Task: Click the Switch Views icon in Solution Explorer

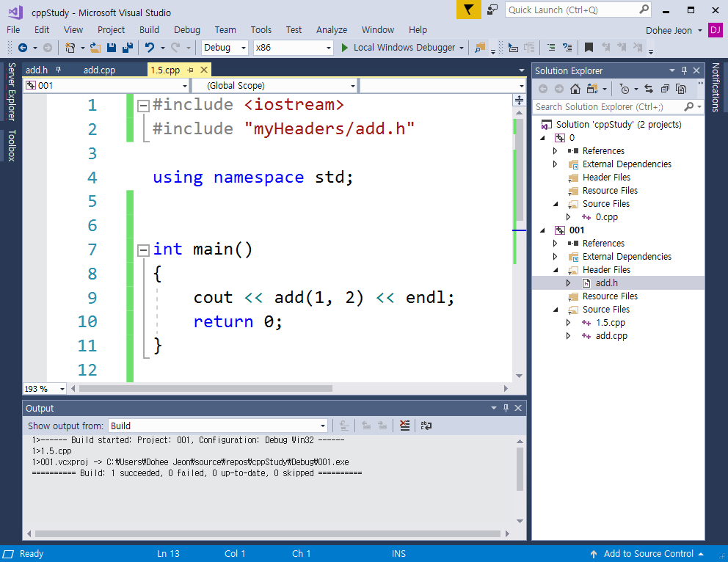Action: coord(592,89)
